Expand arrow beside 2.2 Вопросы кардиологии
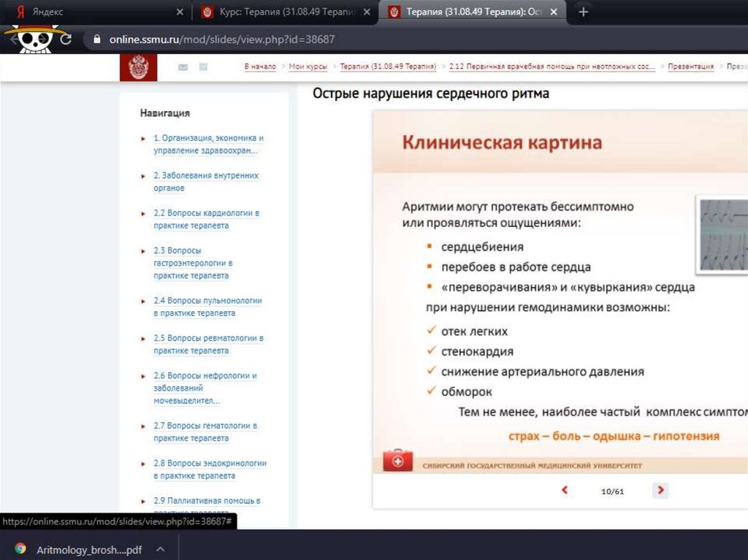This screenshot has width=748, height=560. coord(142,214)
